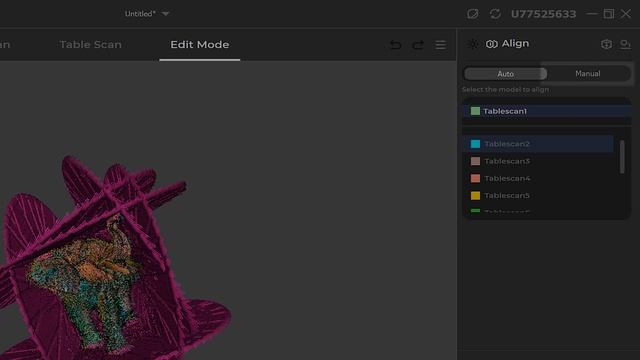Viewport: 640px width, 360px height.
Task: Click the device ID U77525633
Action: tap(543, 14)
